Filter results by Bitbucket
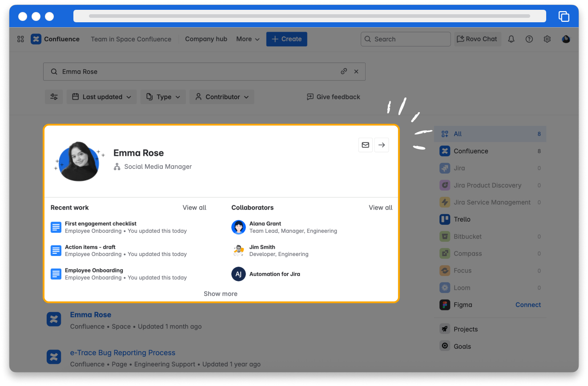 490,236
